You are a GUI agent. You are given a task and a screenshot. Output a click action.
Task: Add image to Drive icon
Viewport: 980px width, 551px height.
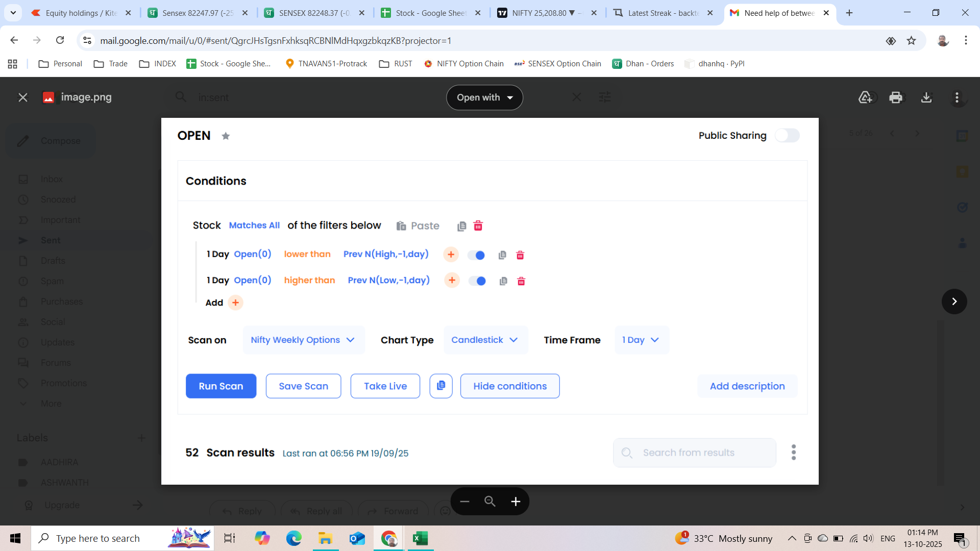865,97
